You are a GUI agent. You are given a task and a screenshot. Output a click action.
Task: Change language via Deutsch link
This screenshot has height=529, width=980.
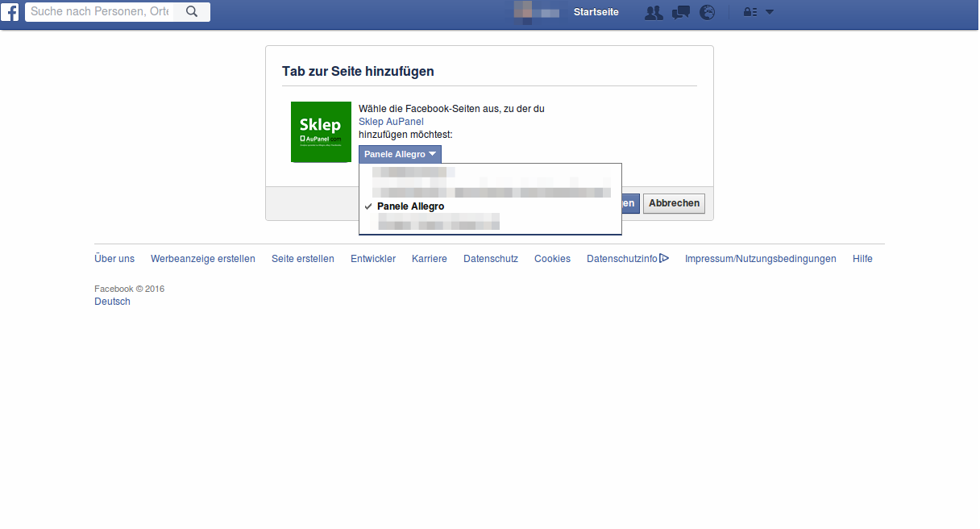click(x=112, y=302)
